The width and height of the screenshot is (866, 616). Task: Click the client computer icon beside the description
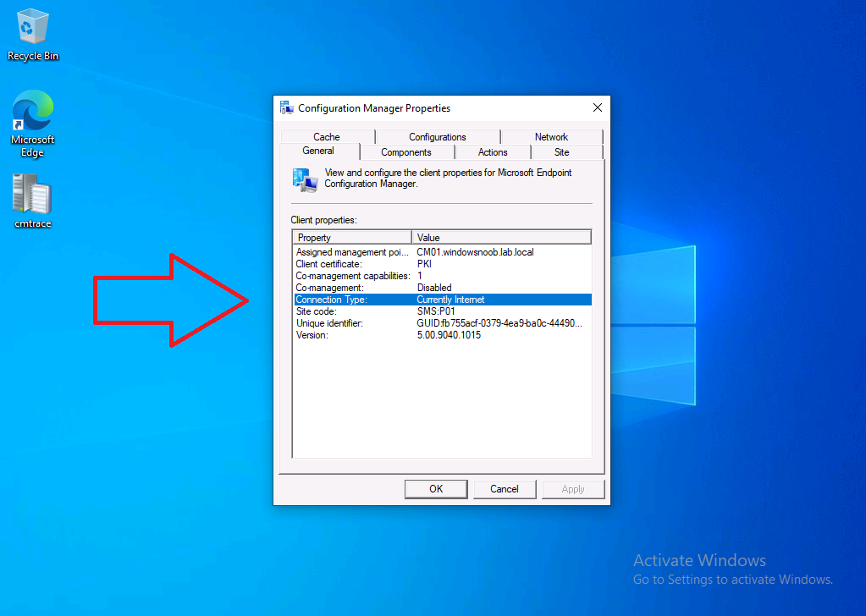point(305,180)
